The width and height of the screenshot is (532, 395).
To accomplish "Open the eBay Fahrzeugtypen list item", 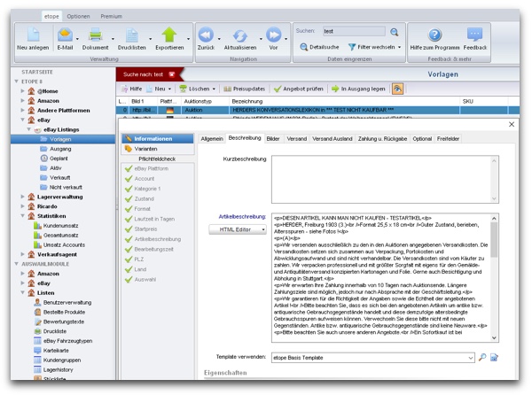I will (63, 341).
